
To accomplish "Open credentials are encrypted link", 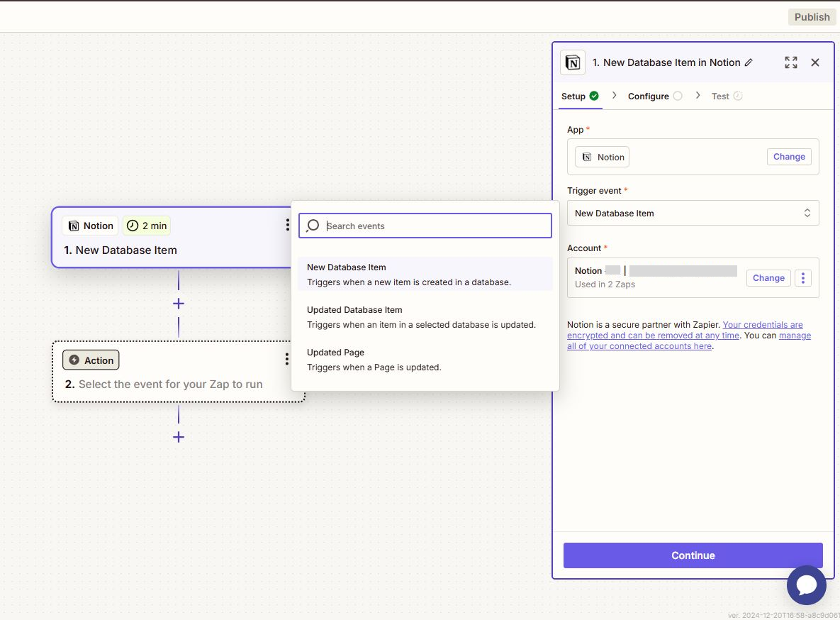I will (x=685, y=330).
